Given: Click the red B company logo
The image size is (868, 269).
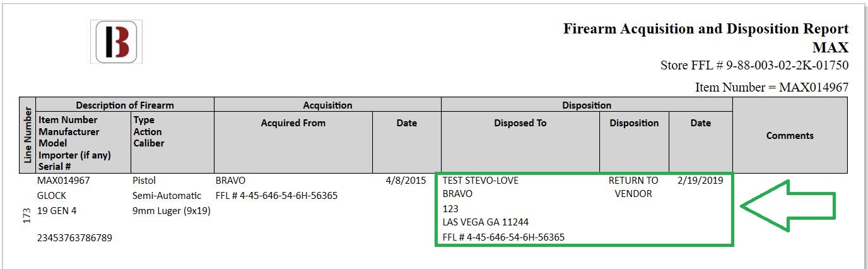Looking at the screenshot, I should 116,42.
